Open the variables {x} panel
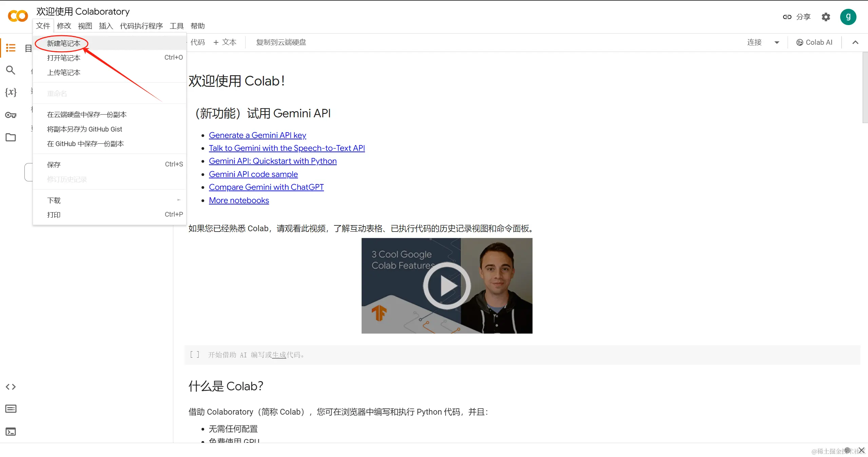This screenshot has width=868, height=457. 11,92
